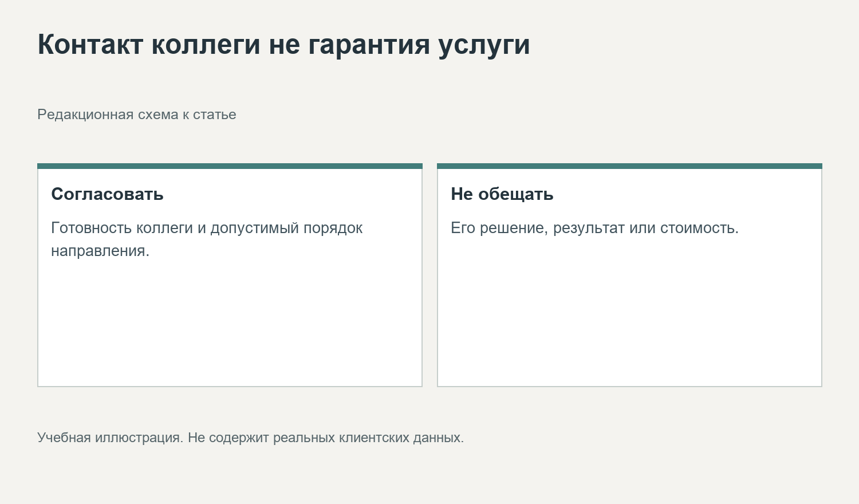Click the footer note "Учебная иллюстрация. Не содержит реальных клиентских данных."
This screenshot has width=859, height=504.
[x=251, y=438]
